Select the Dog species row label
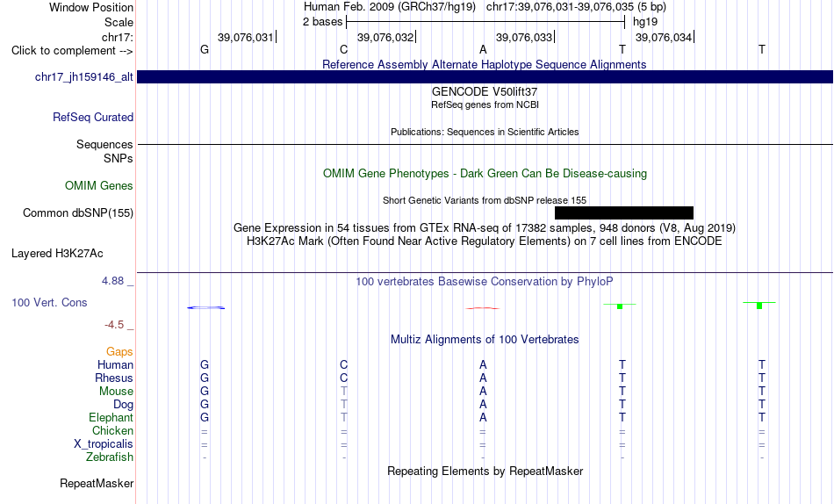 124,405
